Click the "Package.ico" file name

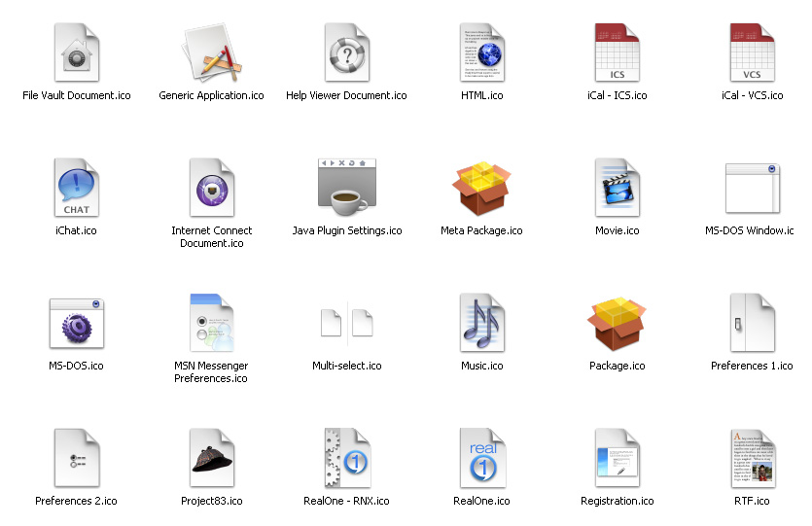coord(618,366)
